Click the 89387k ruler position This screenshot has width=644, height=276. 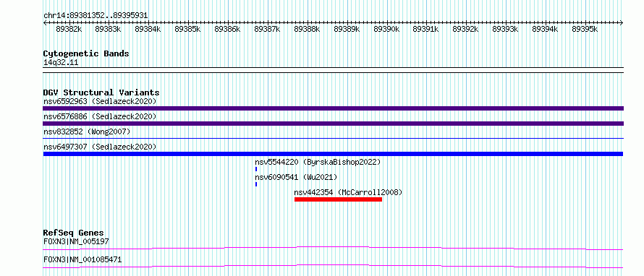click(268, 29)
